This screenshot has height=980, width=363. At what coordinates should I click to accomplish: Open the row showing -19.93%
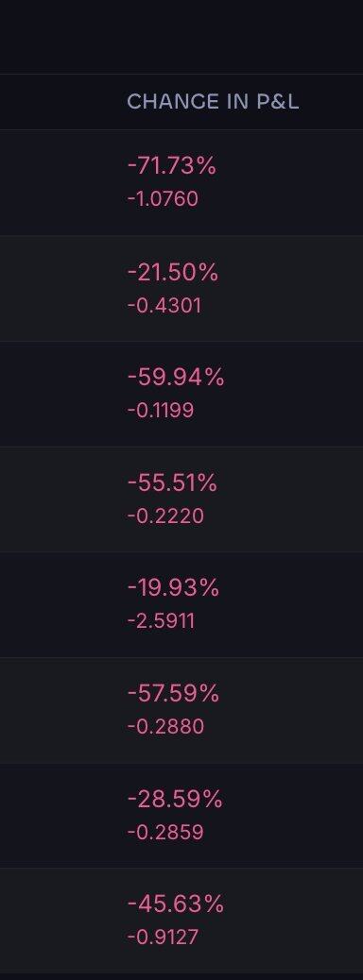pos(181,604)
